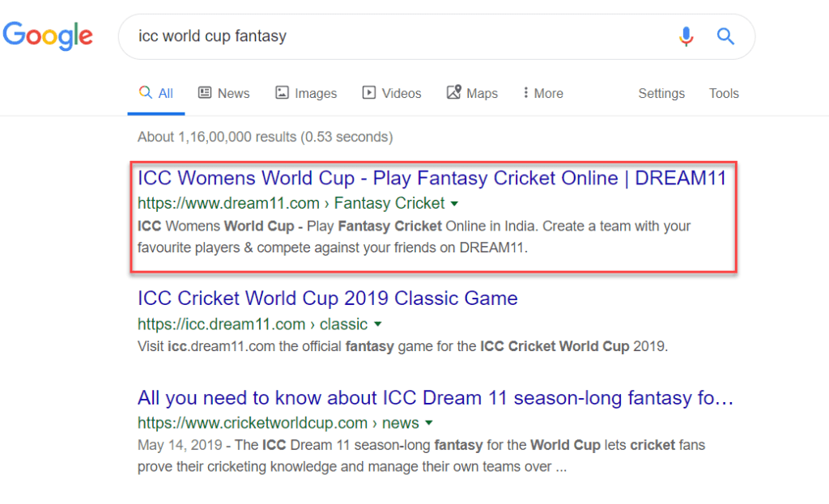Open the More search categories menu
Viewport: 829px width, 504px height.
(543, 94)
